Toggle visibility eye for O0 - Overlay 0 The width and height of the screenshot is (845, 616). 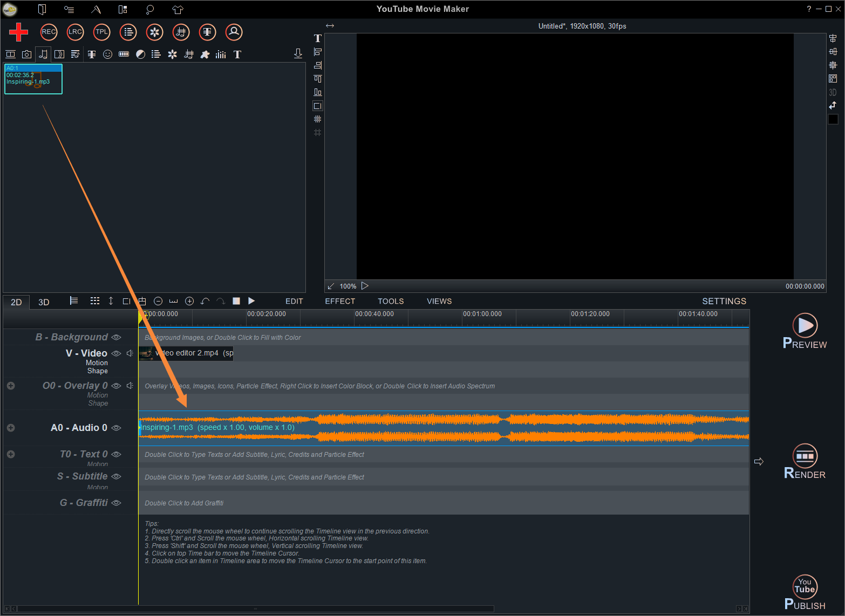point(116,386)
